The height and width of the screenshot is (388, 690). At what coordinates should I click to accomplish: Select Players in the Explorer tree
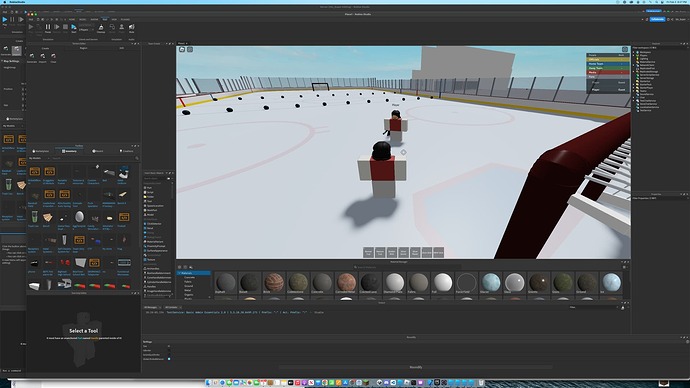[643, 55]
